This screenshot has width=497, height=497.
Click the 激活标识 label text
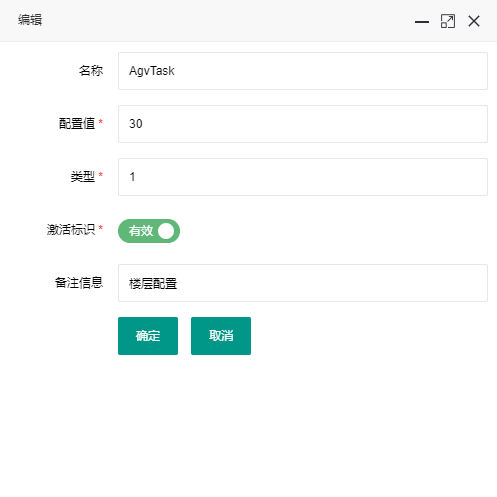(71, 230)
